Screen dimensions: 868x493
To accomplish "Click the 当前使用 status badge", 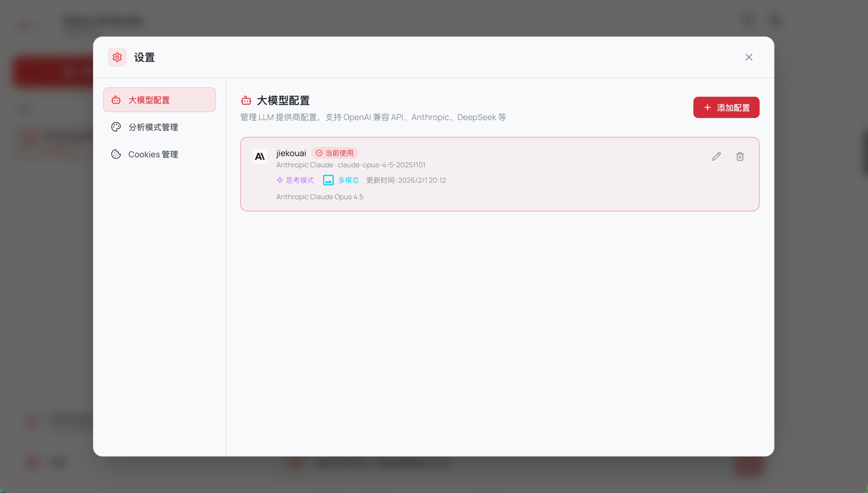I will point(334,153).
